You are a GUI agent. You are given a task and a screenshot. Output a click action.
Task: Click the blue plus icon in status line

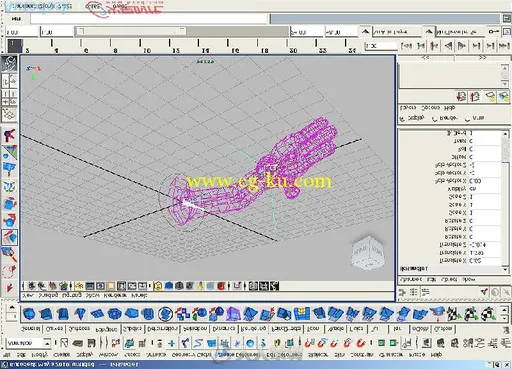coord(172,343)
